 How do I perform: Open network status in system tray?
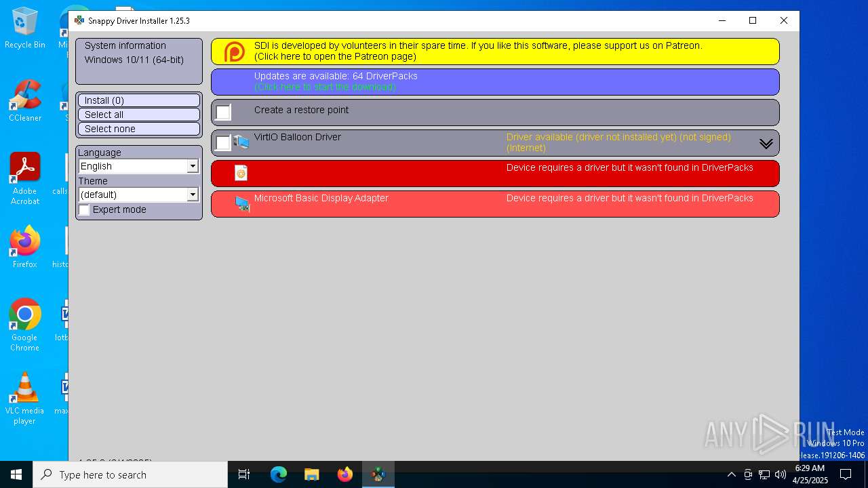pyautogui.click(x=764, y=474)
